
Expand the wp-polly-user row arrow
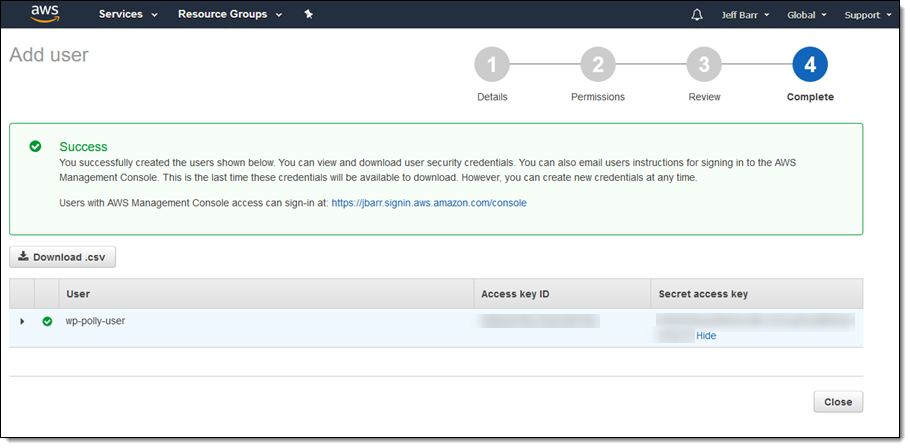pos(22,321)
